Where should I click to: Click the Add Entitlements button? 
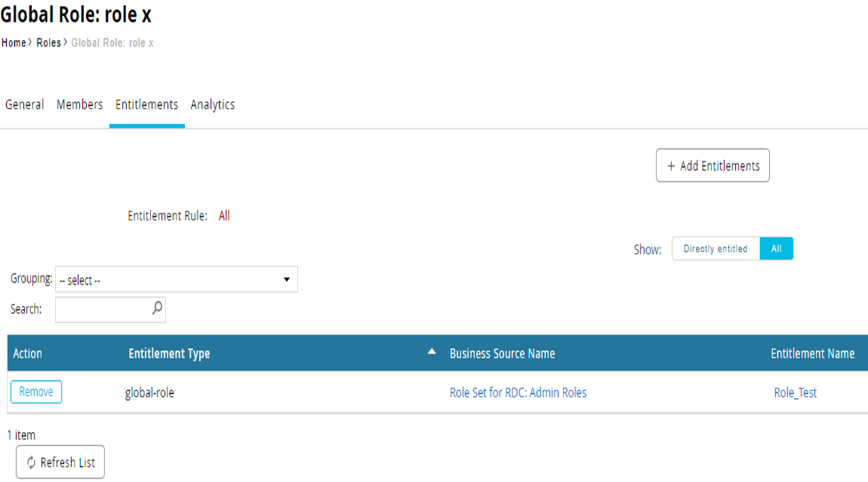point(713,165)
